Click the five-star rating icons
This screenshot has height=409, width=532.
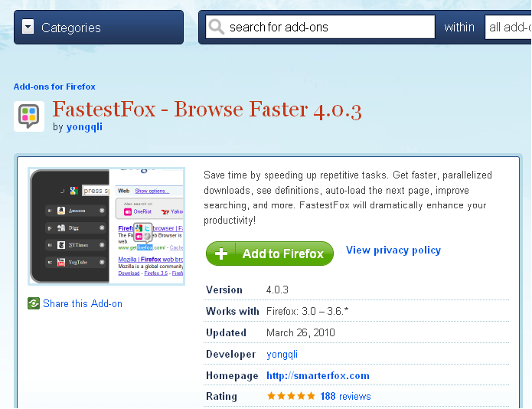click(291, 396)
